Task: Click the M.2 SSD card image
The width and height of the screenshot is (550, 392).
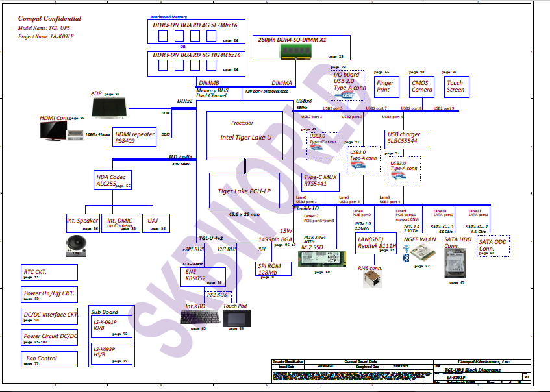Action: click(321, 259)
